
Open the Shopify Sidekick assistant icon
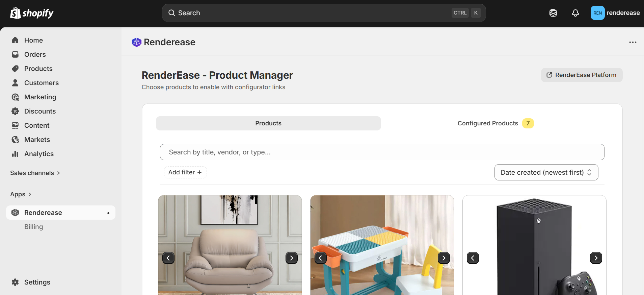click(x=553, y=13)
